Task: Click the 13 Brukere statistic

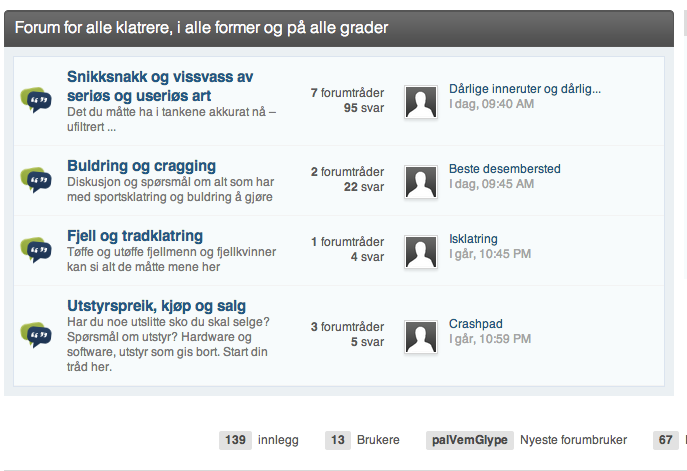Action: [x=339, y=440]
